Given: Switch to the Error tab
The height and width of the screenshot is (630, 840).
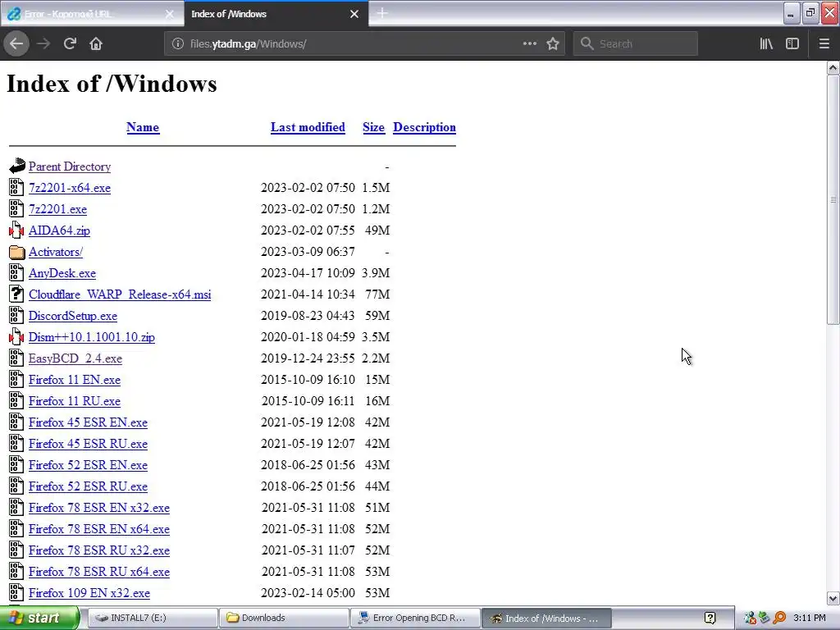Looking at the screenshot, I should (92, 14).
